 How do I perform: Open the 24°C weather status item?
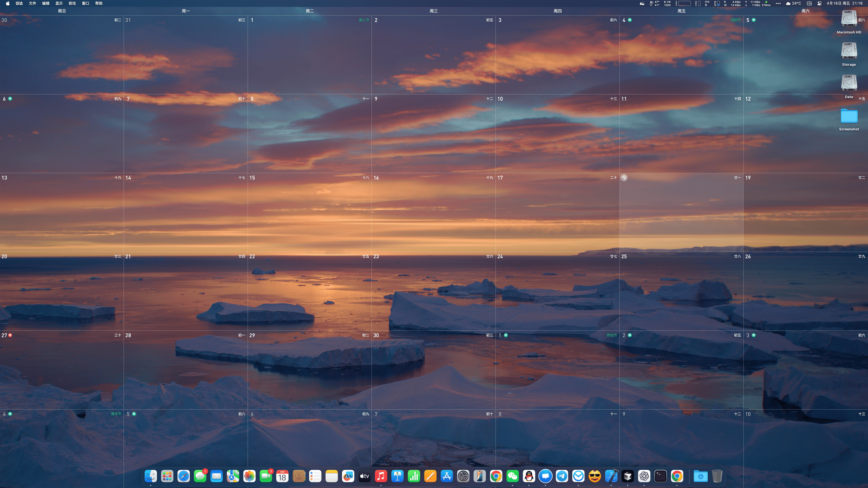click(x=793, y=3)
